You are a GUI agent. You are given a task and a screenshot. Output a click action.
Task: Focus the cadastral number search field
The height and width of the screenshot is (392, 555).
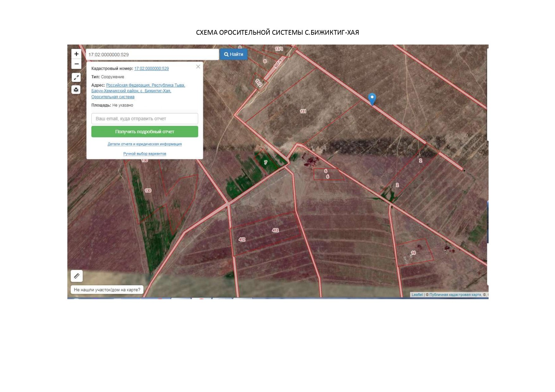point(152,55)
